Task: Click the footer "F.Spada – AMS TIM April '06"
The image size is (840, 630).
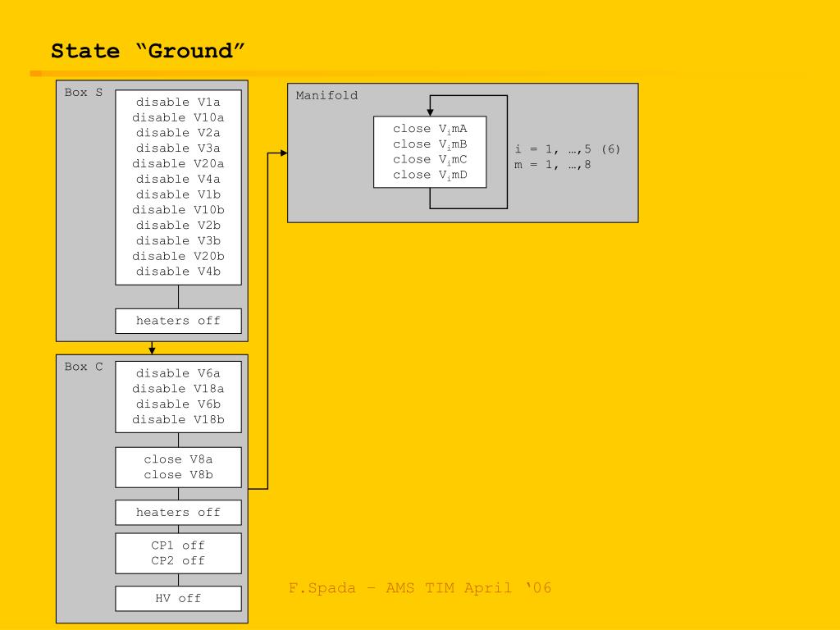Action: pyautogui.click(x=420, y=588)
